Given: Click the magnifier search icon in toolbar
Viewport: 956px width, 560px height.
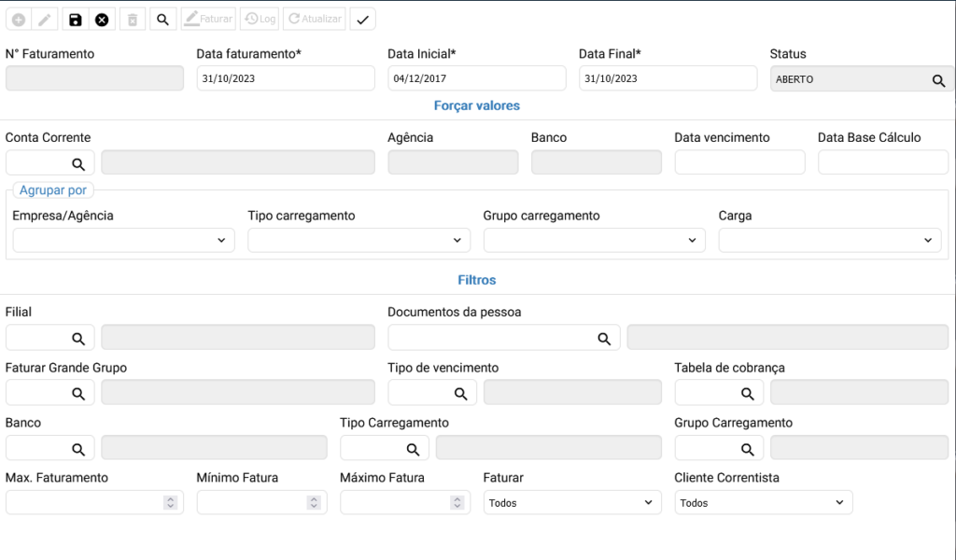Looking at the screenshot, I should pyautogui.click(x=162, y=20).
